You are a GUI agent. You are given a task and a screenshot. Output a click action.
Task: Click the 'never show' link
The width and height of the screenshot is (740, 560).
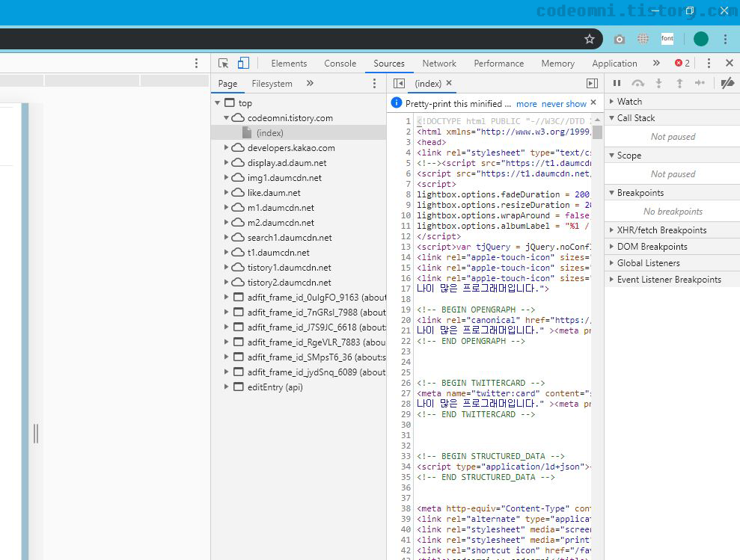pos(563,103)
